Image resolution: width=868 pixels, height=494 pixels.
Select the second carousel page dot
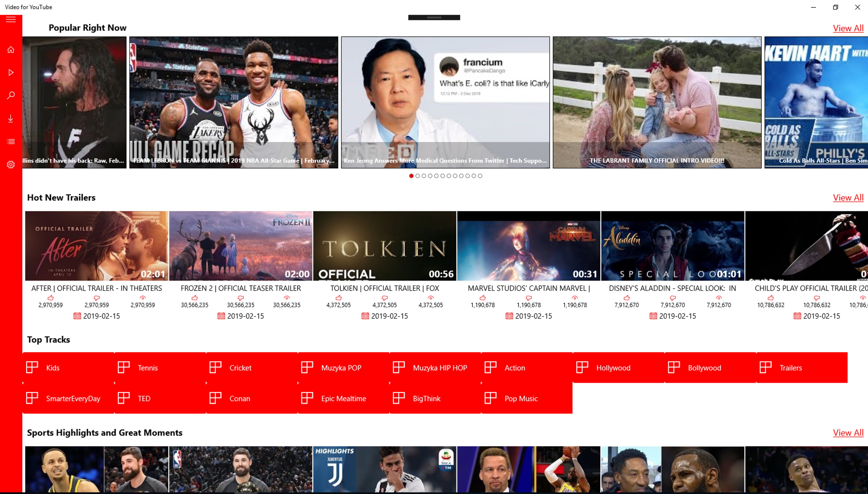click(x=417, y=176)
